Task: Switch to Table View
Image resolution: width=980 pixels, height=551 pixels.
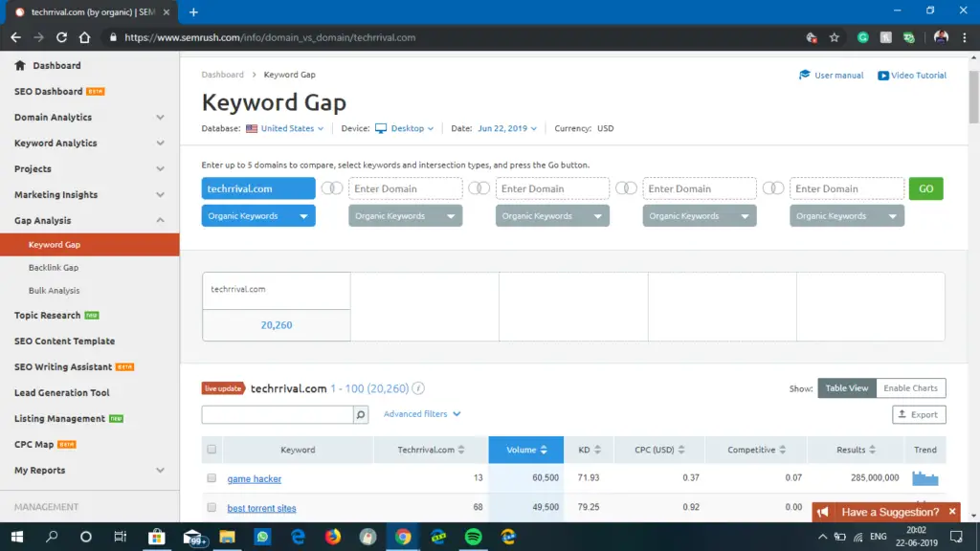Action: [x=847, y=388]
